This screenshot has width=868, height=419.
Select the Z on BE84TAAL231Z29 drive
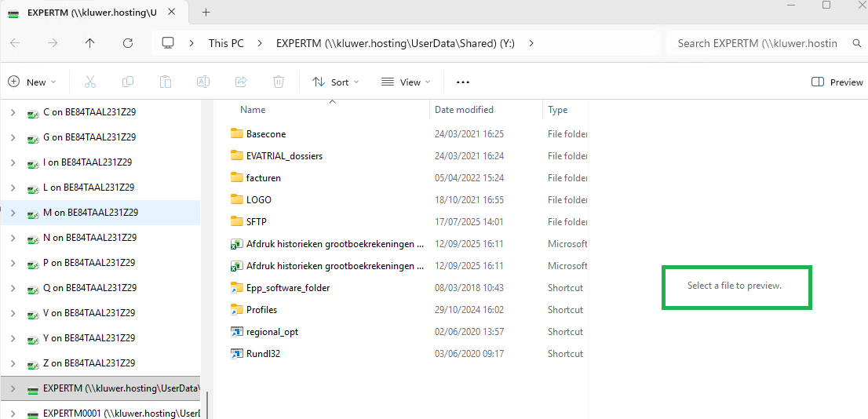pyautogui.click(x=89, y=363)
